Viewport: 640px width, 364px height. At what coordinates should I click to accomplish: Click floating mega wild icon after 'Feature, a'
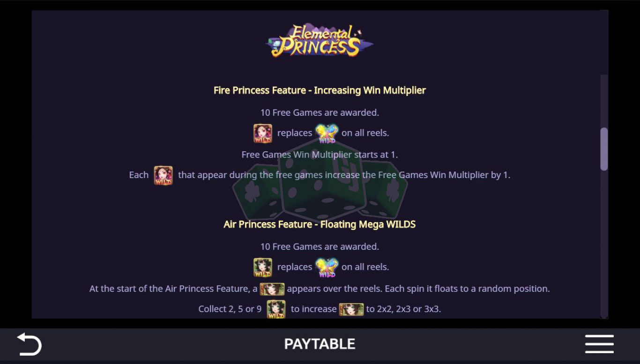click(x=272, y=289)
